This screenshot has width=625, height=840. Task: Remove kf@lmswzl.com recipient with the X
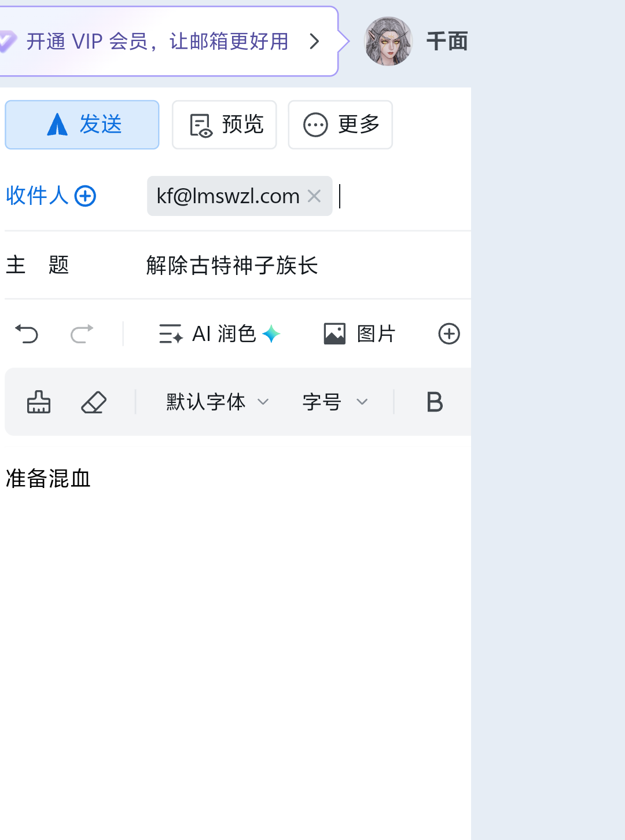[314, 196]
